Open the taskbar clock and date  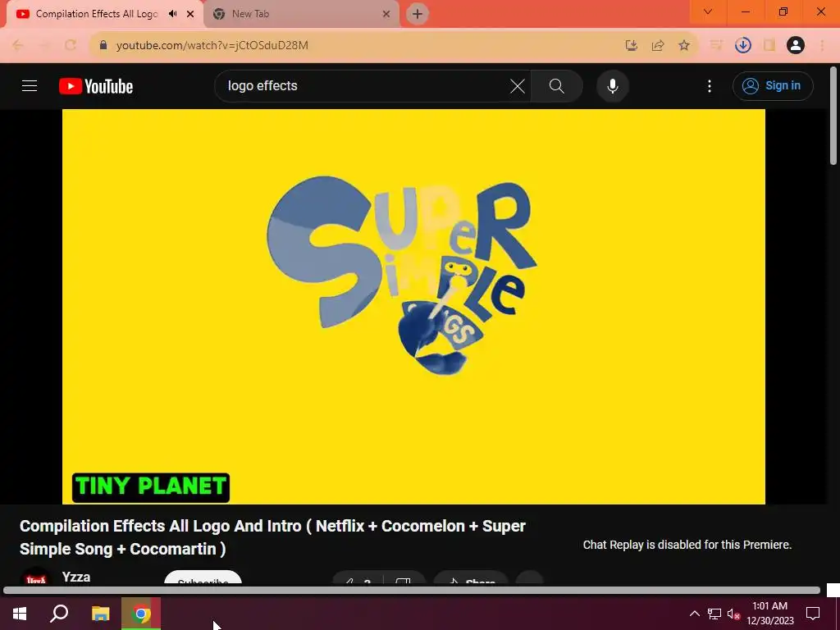coord(769,614)
